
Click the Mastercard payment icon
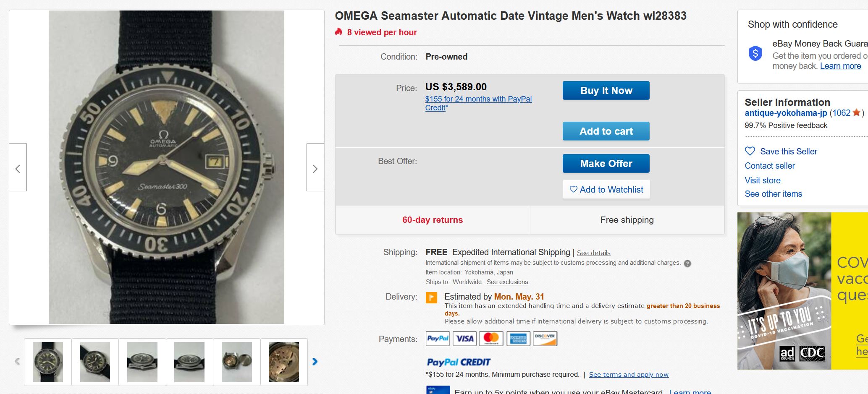tap(491, 339)
